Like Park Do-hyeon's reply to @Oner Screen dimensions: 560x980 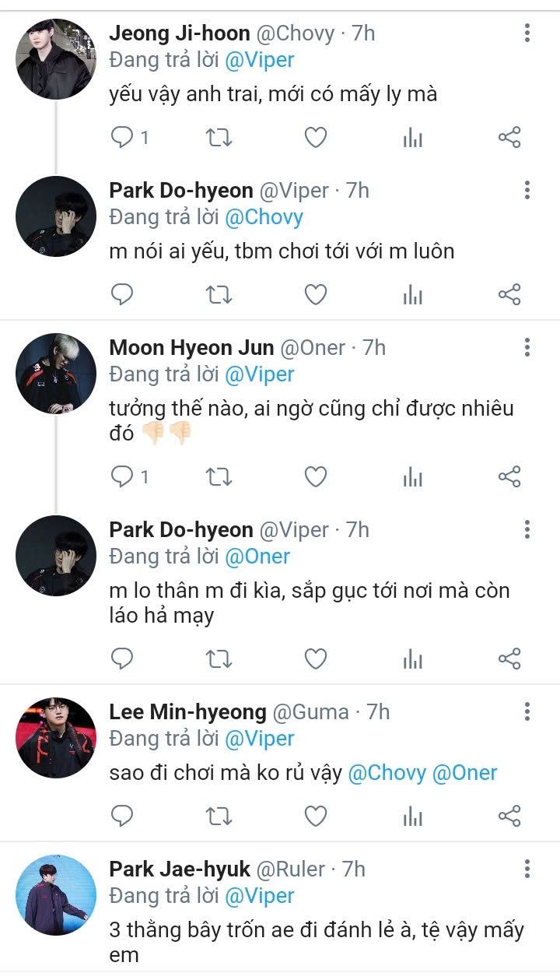point(315,659)
